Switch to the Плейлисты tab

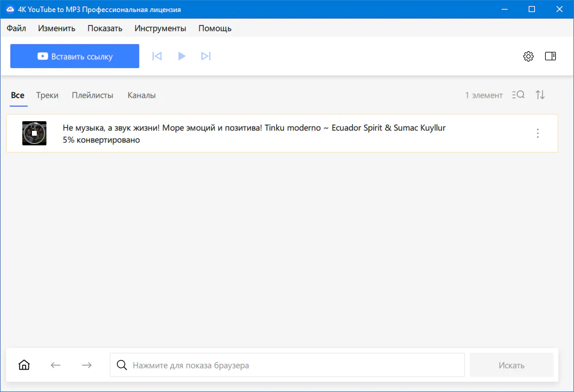click(x=92, y=95)
